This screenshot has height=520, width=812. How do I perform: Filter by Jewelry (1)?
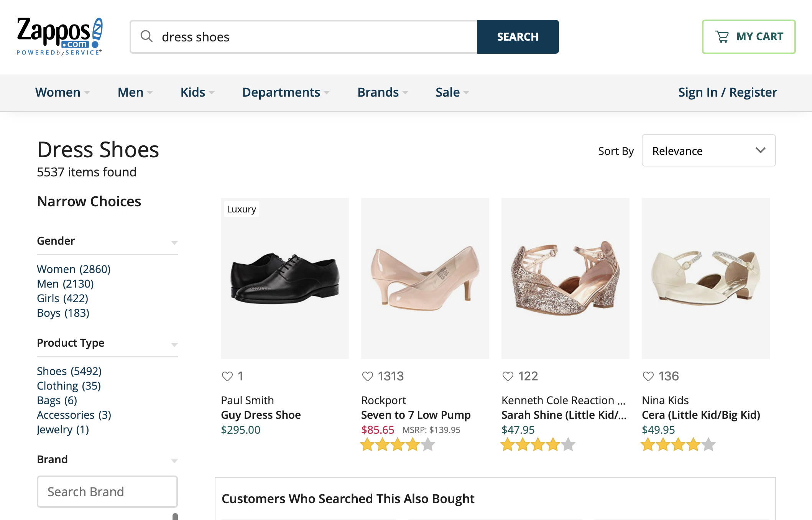click(x=63, y=429)
